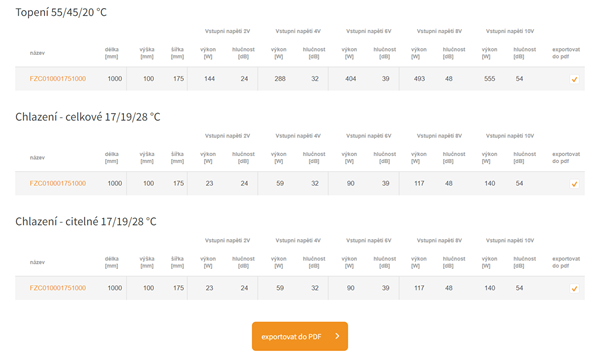Open FZC010001751000 link in Chlazení citelné table
The image size is (600, 361).
click(x=58, y=288)
